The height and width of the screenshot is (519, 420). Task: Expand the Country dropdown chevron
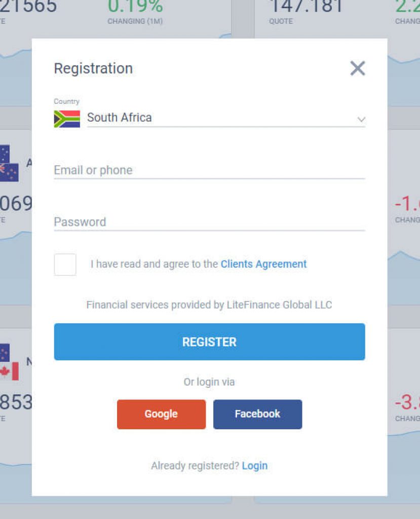[x=361, y=119]
